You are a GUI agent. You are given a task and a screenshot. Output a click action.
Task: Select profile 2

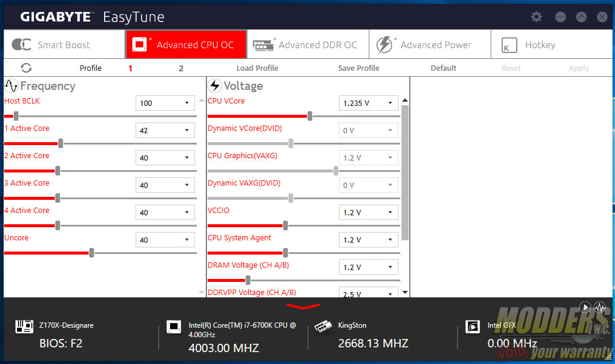(x=181, y=68)
